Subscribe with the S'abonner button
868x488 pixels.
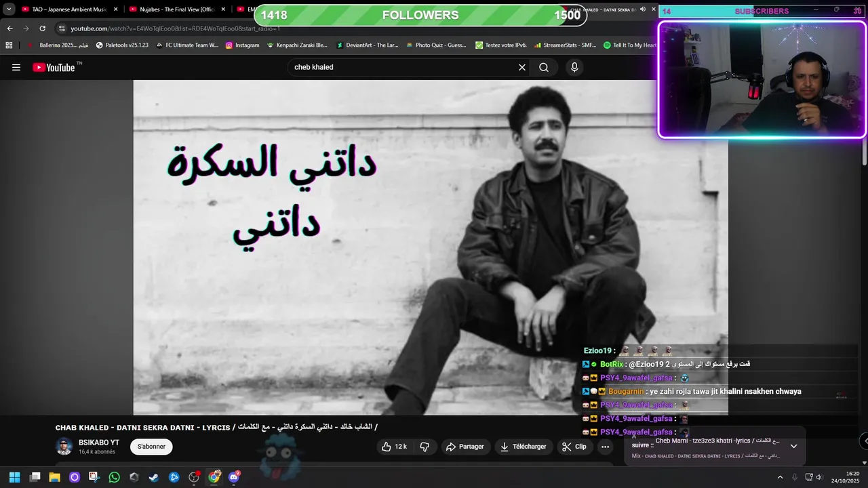pyautogui.click(x=151, y=447)
